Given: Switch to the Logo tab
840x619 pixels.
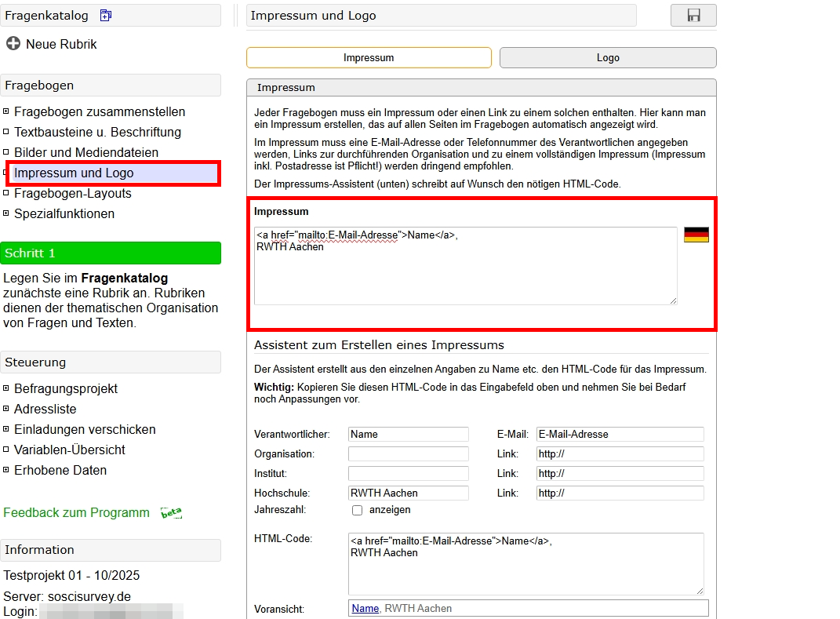Looking at the screenshot, I should pyautogui.click(x=608, y=57).
